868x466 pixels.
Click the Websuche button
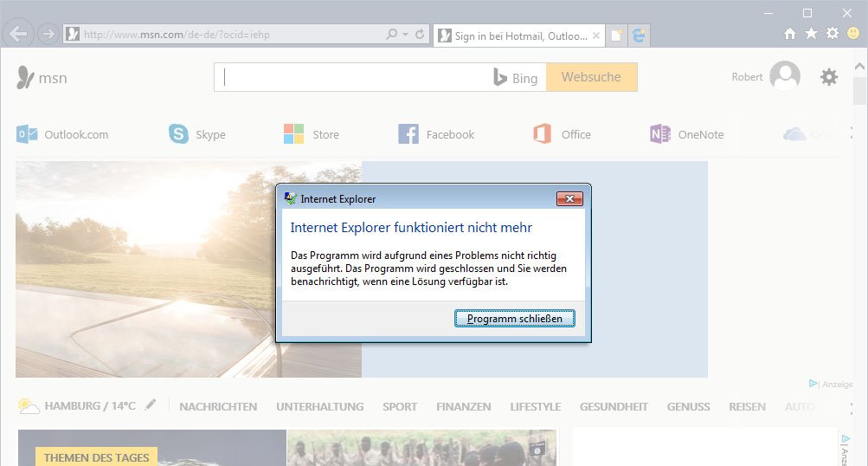pyautogui.click(x=591, y=77)
